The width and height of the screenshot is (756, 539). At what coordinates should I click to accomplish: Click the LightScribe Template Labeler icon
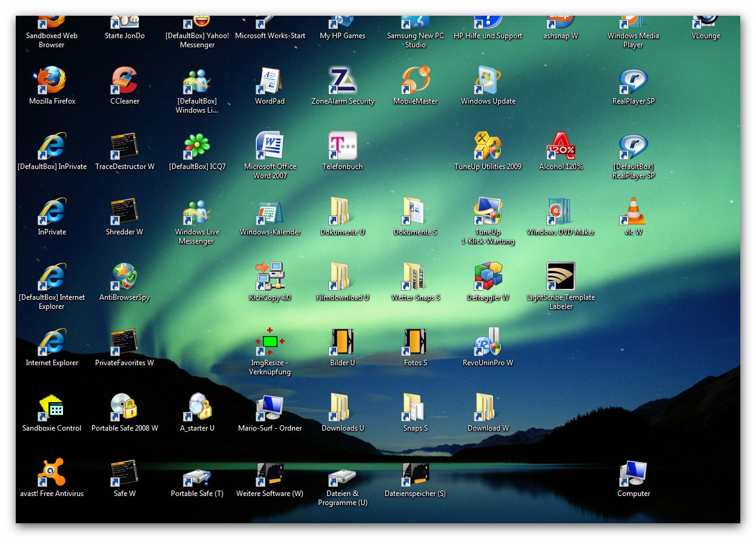tap(560, 277)
